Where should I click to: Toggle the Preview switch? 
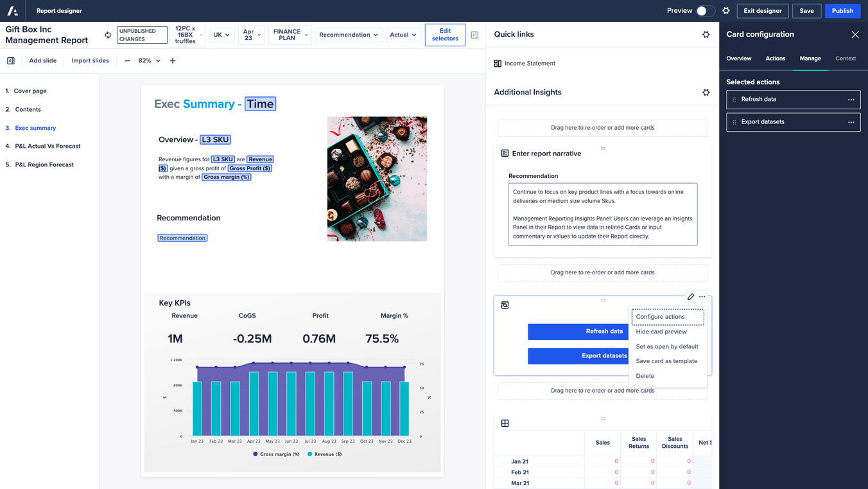coord(705,11)
